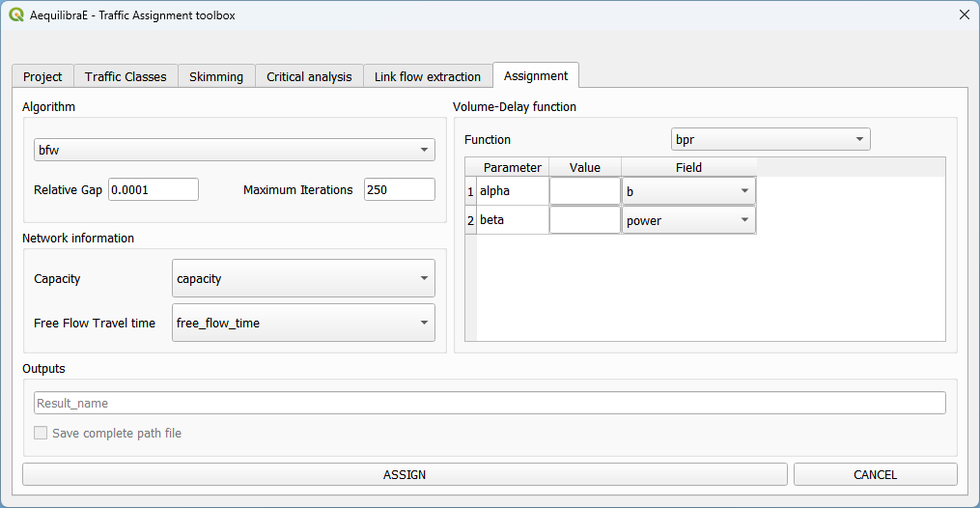Click the CANCEL button
980x508 pixels.
click(x=875, y=474)
